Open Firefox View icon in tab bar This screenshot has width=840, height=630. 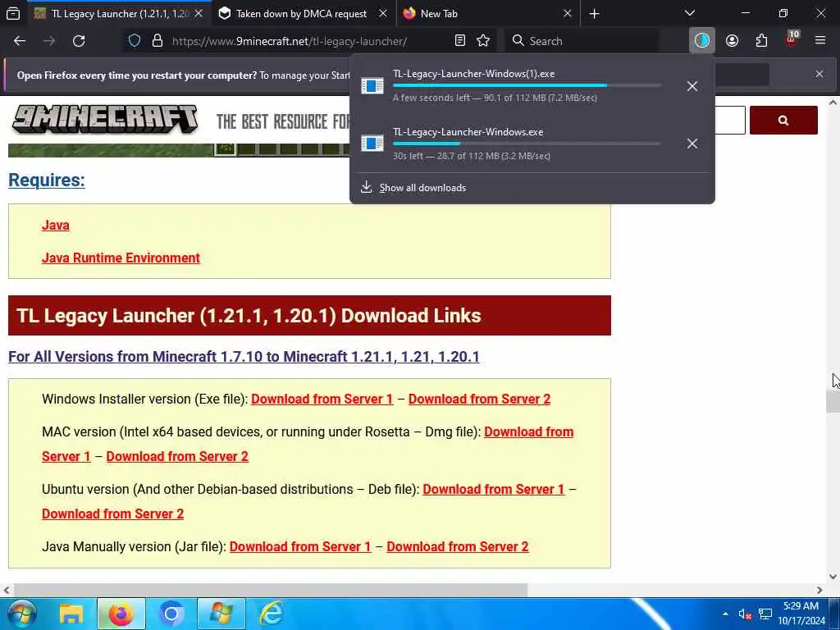point(13,13)
